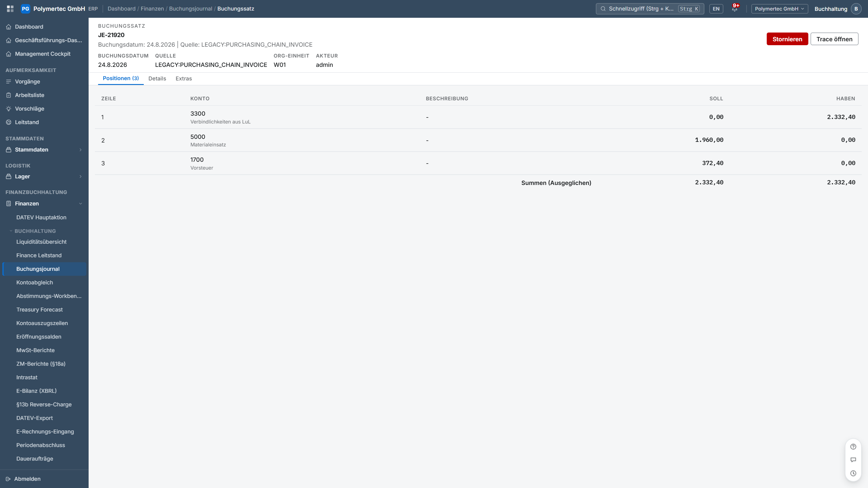Click the Lager box icon
The height and width of the screenshot is (488, 868).
pyautogui.click(x=9, y=177)
